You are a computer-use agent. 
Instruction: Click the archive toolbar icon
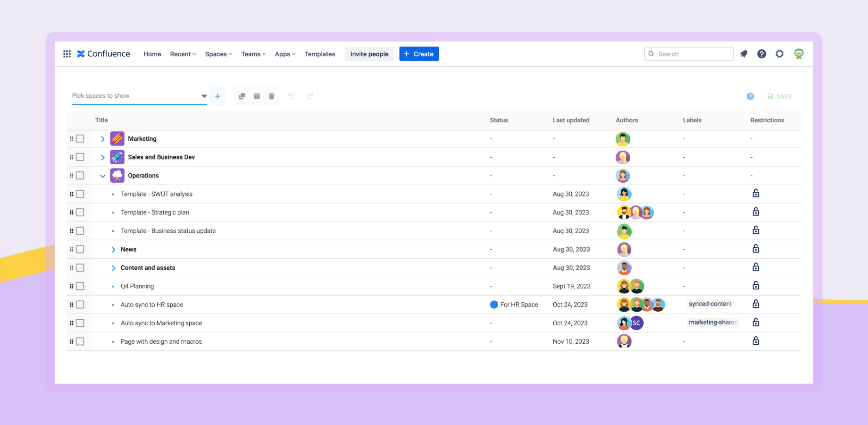click(257, 96)
